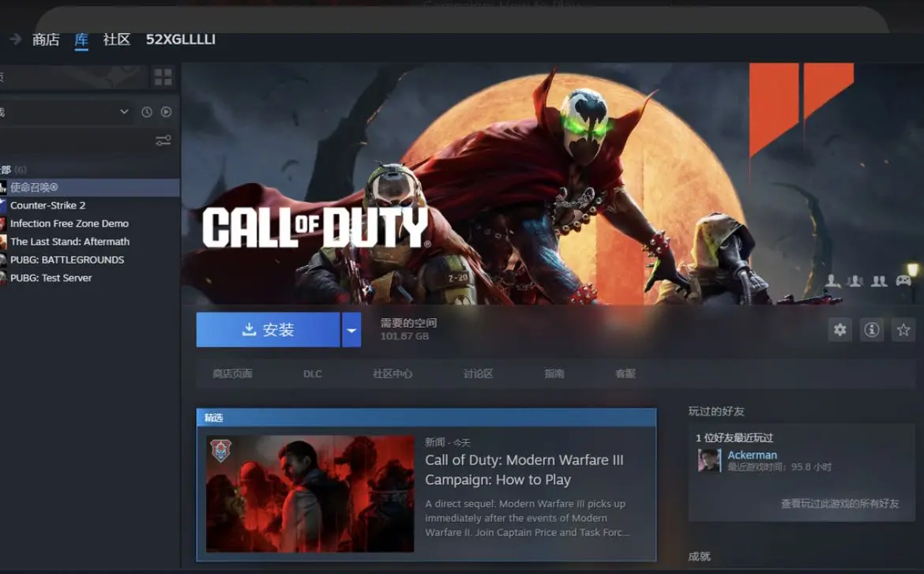Click the Infection Free Zone Demo icon
This screenshot has height=574, width=924.
pyautogui.click(x=3, y=224)
